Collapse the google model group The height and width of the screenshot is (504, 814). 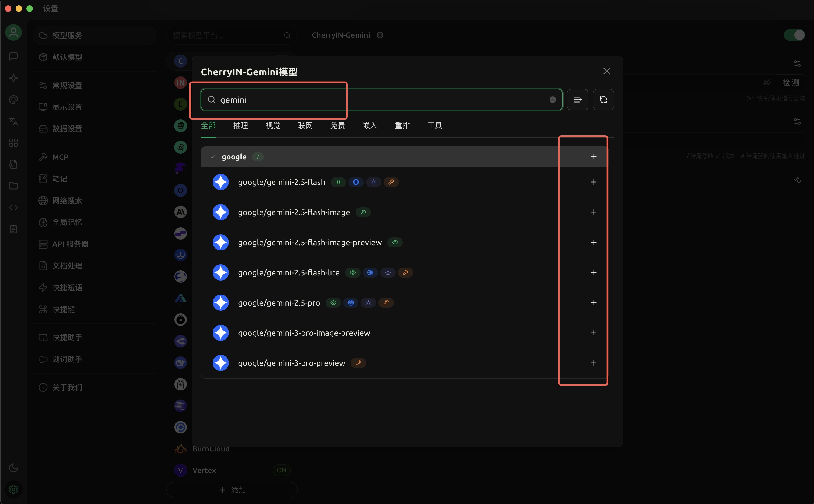[212, 157]
